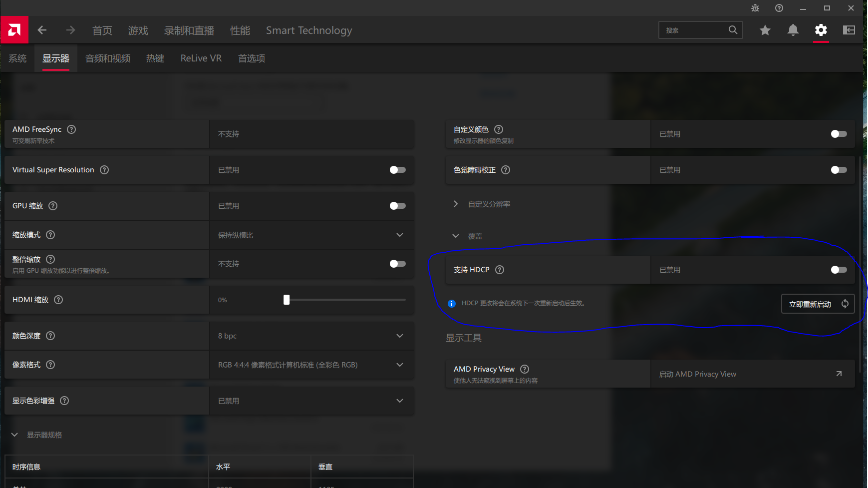This screenshot has height=488, width=868.
Task: Open 显示色彩增强 dropdown
Action: [311, 401]
